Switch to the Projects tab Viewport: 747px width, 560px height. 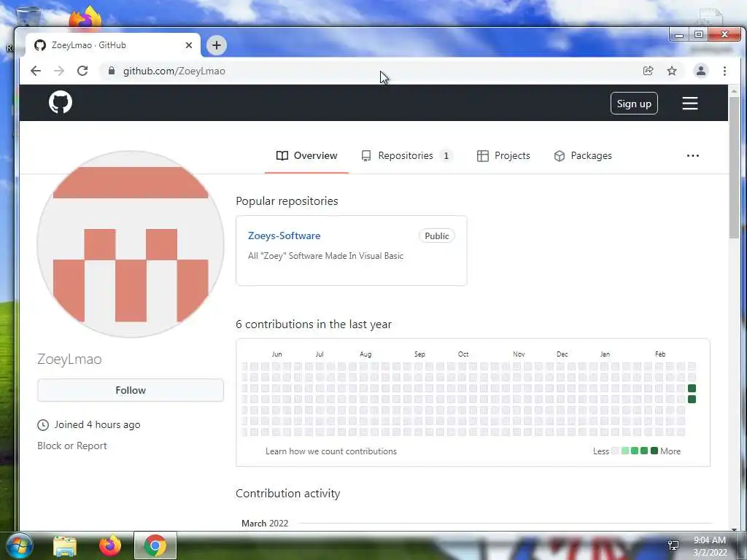[x=503, y=156]
